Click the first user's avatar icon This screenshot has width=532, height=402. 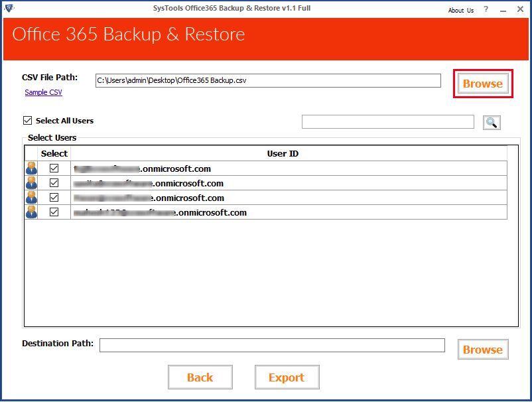31,168
